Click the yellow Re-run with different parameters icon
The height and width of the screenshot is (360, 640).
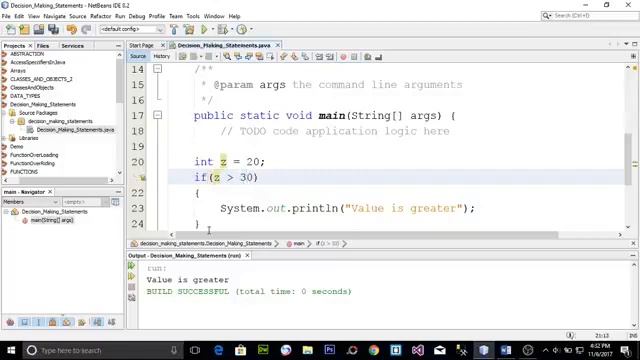click(x=131, y=276)
